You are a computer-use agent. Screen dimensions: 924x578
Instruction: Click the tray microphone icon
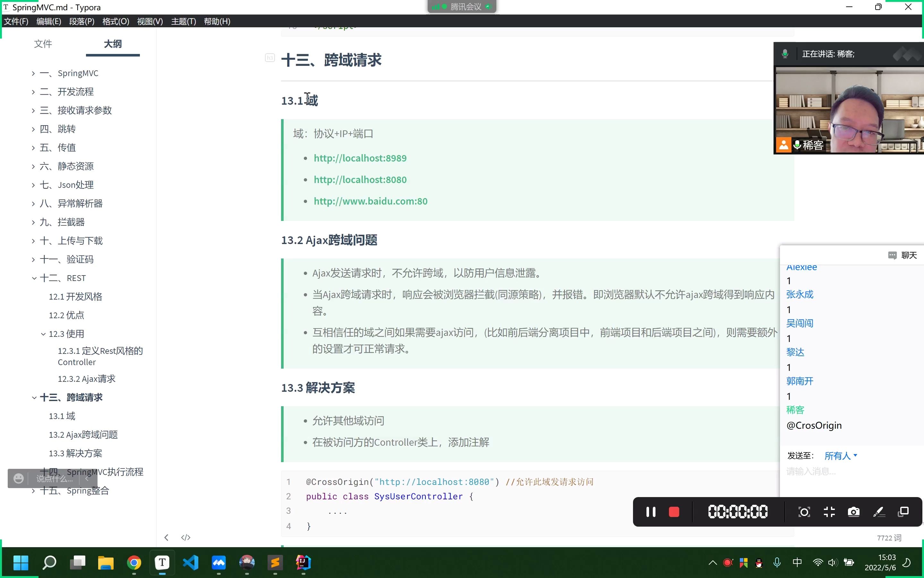click(777, 562)
